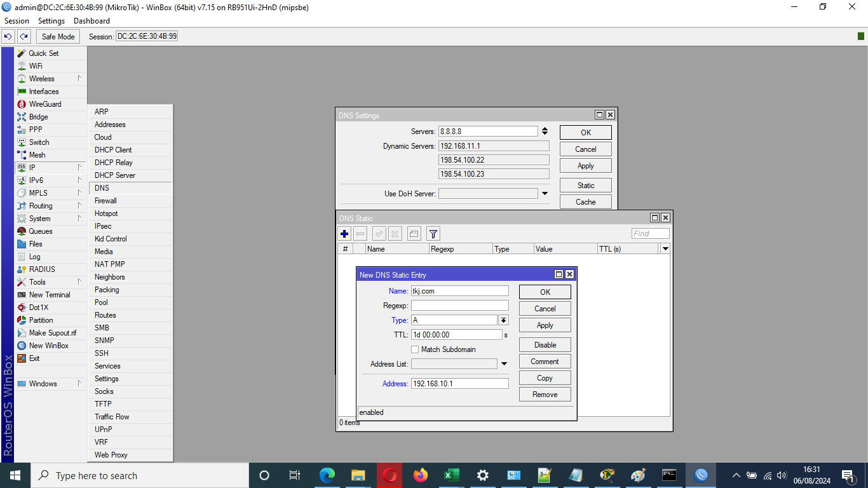The width and height of the screenshot is (868, 488).
Task: Click Static button in DNS Settings
Action: pyautogui.click(x=586, y=186)
